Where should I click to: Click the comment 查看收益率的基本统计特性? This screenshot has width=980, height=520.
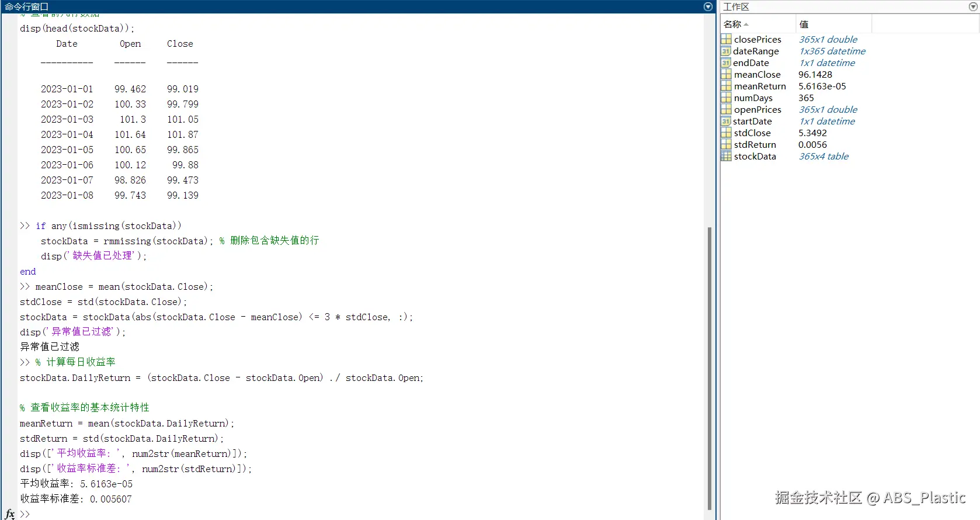(85, 408)
